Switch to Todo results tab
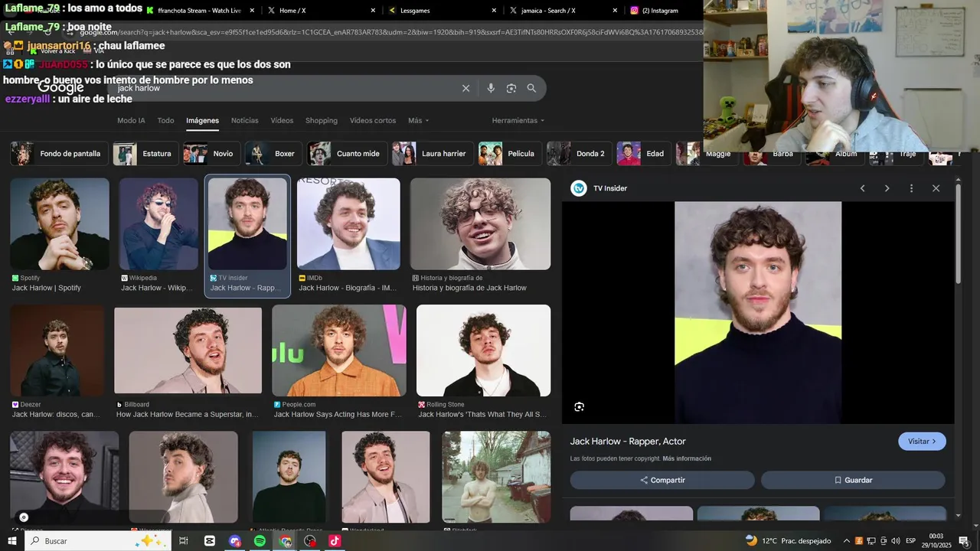The height and width of the screenshot is (551, 980). click(x=165, y=121)
